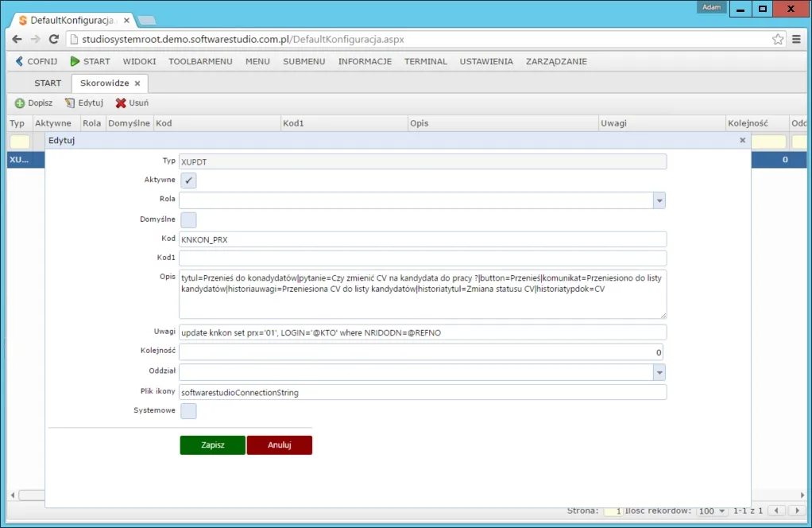The width and height of the screenshot is (812, 528).
Task: Open the SUBMENU menu
Action: [304, 61]
